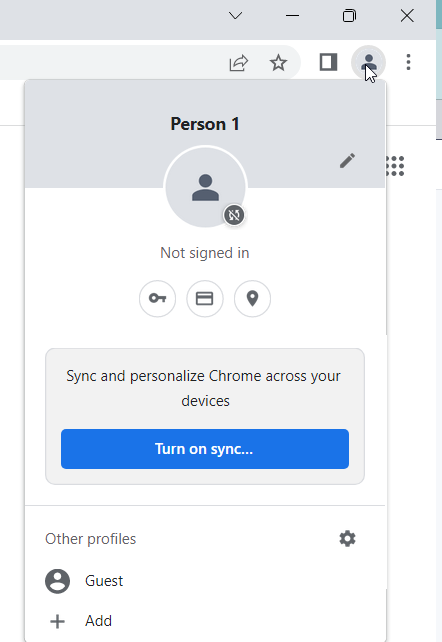The height and width of the screenshot is (642, 442).
Task: Click the sync-off badge on avatar
Action: click(234, 215)
